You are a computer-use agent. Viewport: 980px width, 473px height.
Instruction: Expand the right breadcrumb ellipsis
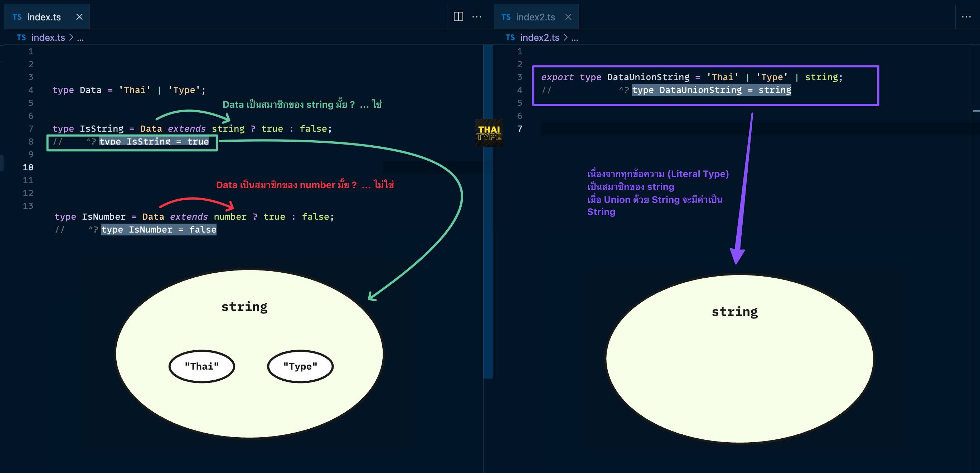click(574, 38)
